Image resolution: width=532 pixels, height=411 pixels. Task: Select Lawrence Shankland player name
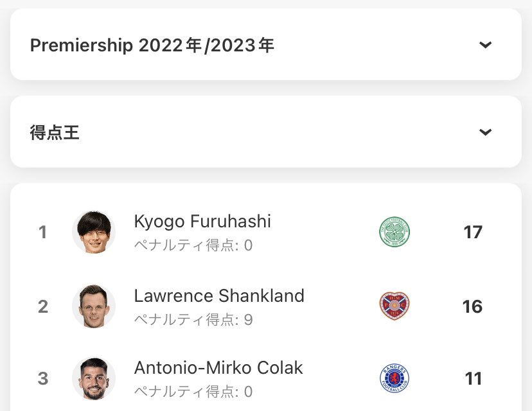pyautogui.click(x=219, y=295)
